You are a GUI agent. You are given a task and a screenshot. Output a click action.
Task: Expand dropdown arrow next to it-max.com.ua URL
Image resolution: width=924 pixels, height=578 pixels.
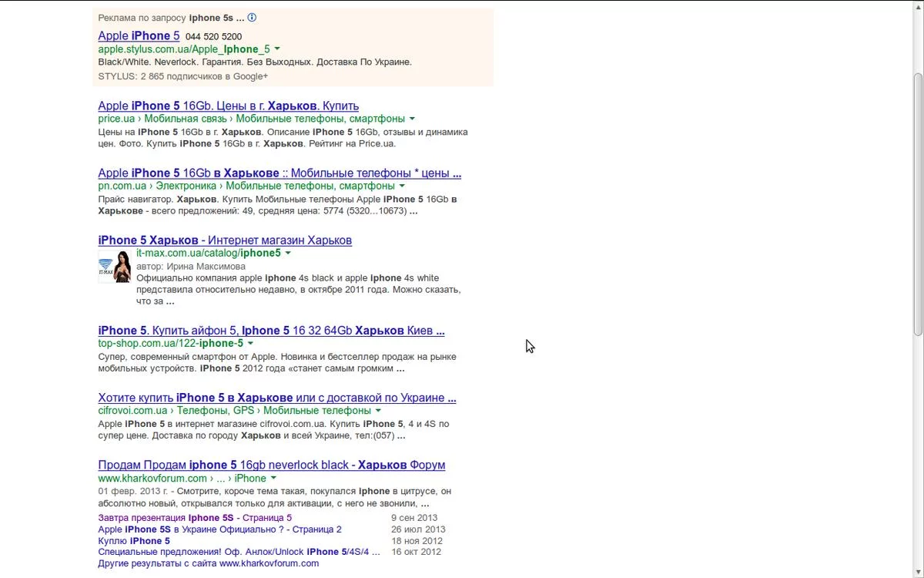click(x=288, y=253)
